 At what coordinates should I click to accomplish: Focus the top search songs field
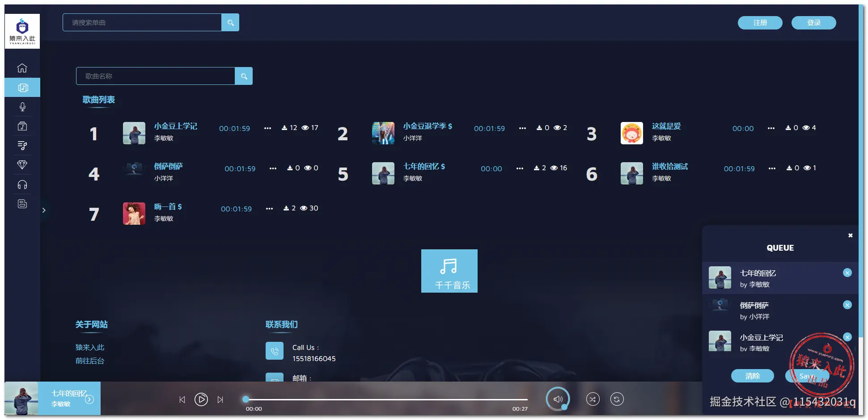click(x=142, y=22)
